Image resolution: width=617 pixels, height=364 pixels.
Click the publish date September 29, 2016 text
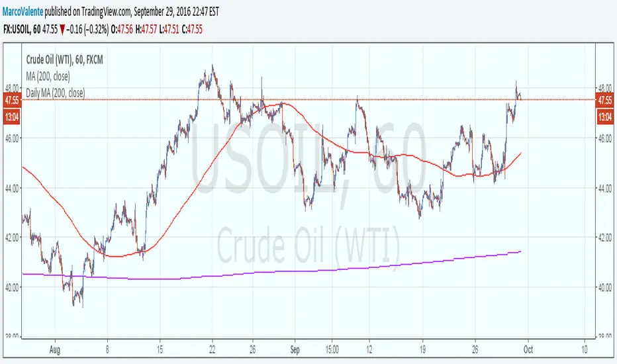point(162,12)
